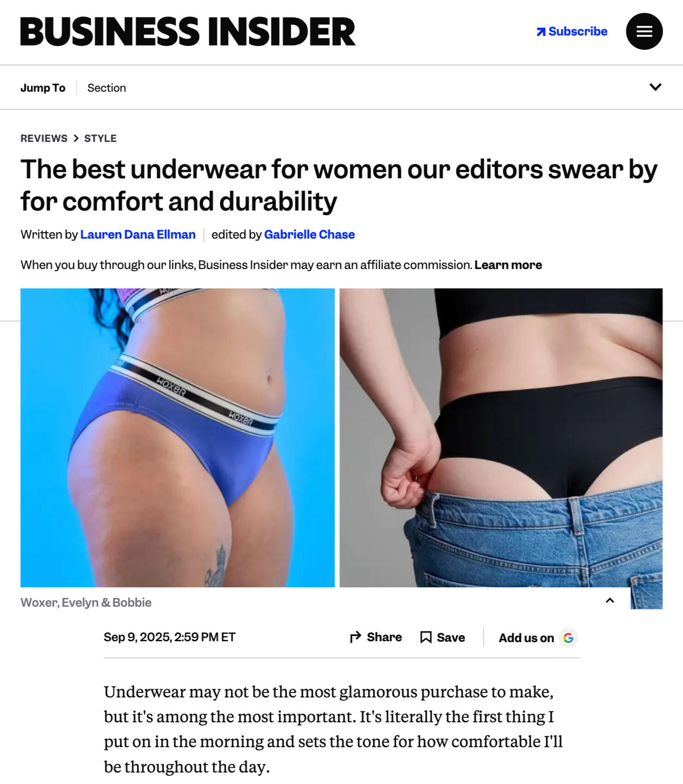Click the Save bookmark icon
Screen dimensions: 683x784
426,637
